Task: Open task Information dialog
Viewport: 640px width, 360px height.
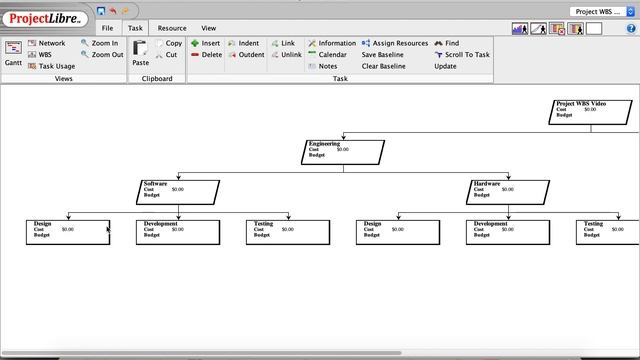Action: (x=332, y=43)
